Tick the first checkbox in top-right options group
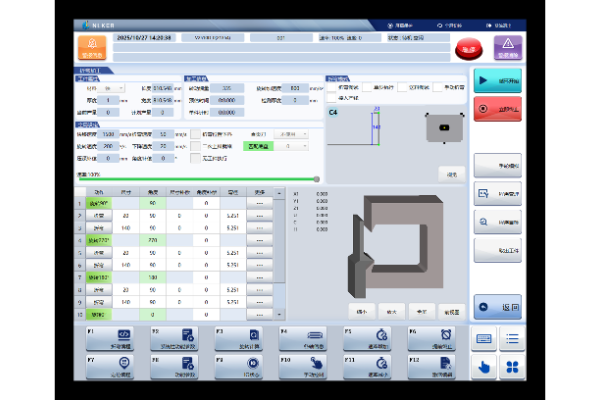The width and height of the screenshot is (600, 400). (x=332, y=87)
